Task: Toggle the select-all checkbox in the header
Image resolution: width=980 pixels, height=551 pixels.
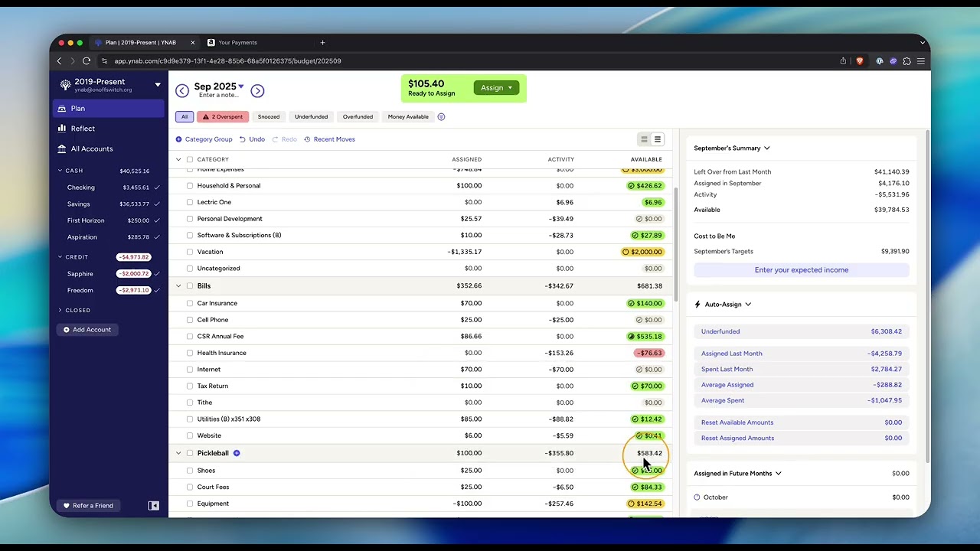Action: (x=190, y=159)
